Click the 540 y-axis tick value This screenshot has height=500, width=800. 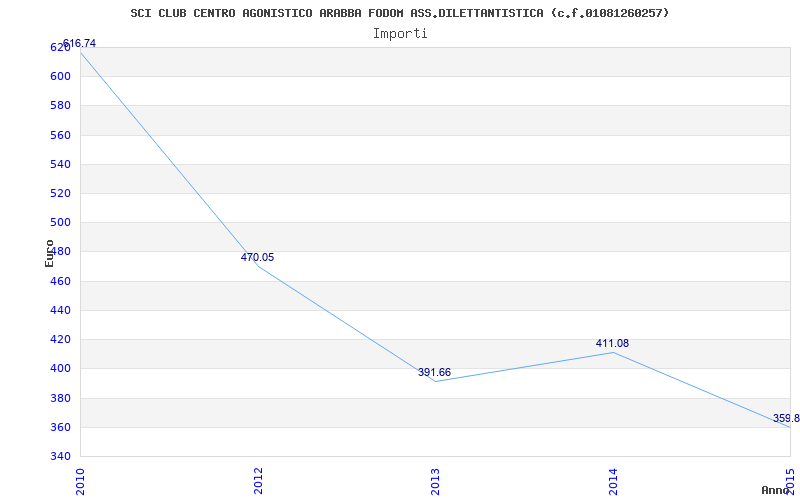pyautogui.click(x=60, y=164)
